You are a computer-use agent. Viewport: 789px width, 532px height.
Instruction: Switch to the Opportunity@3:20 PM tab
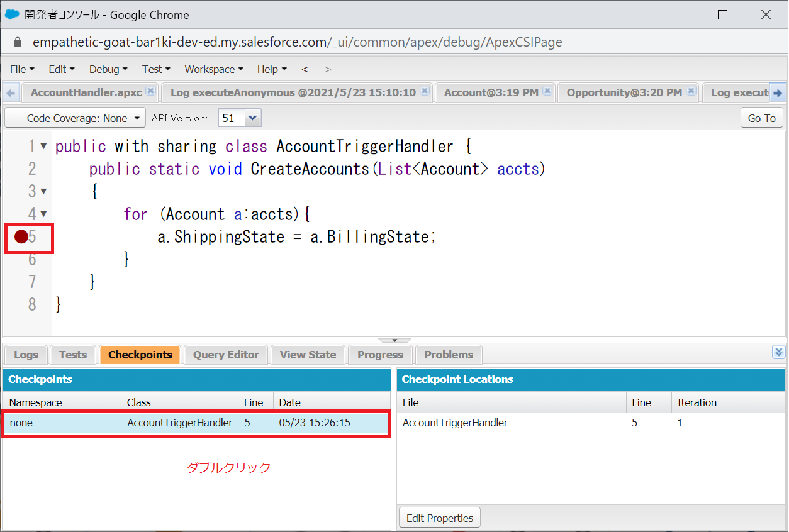pos(624,92)
